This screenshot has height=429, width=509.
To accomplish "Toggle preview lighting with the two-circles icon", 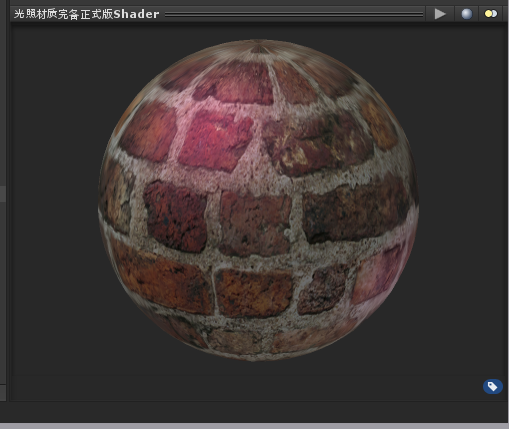I will click(491, 14).
